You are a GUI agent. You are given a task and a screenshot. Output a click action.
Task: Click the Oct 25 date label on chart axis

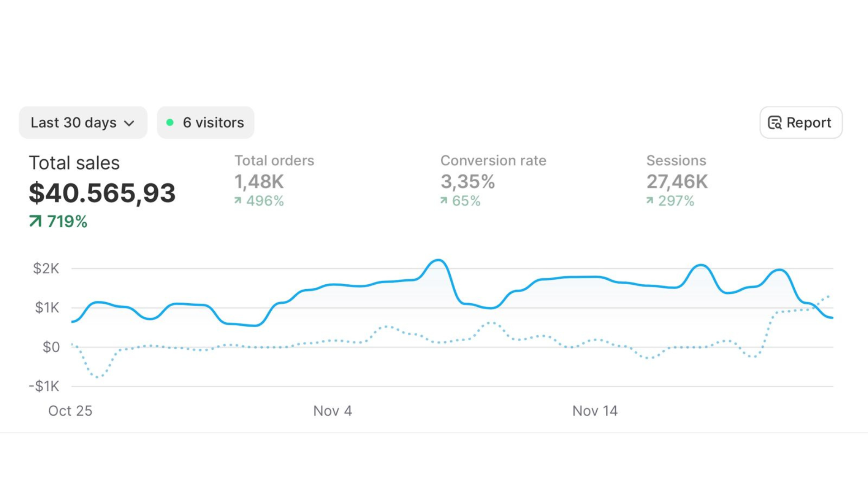tap(70, 411)
